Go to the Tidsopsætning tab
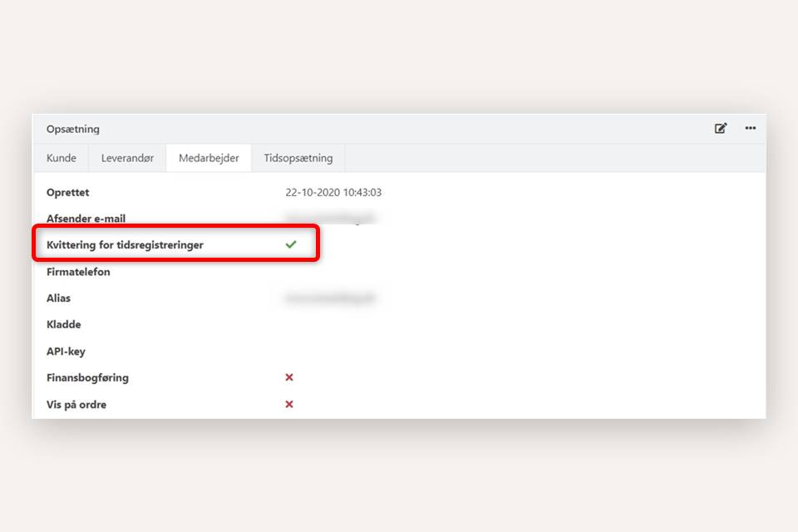798x532 pixels. pyautogui.click(x=298, y=158)
